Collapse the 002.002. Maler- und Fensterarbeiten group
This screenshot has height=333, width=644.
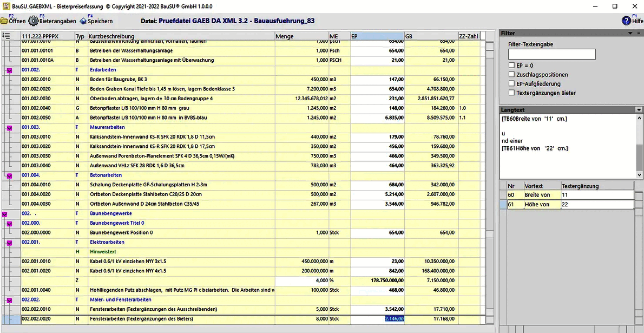click(x=9, y=300)
